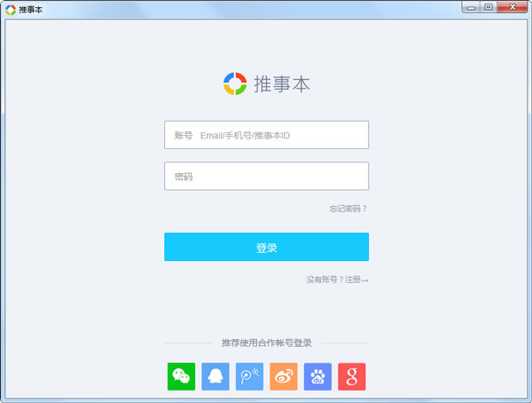Click the 推事本 title bar app icon
Image resolution: width=532 pixels, height=403 pixels.
coord(11,10)
